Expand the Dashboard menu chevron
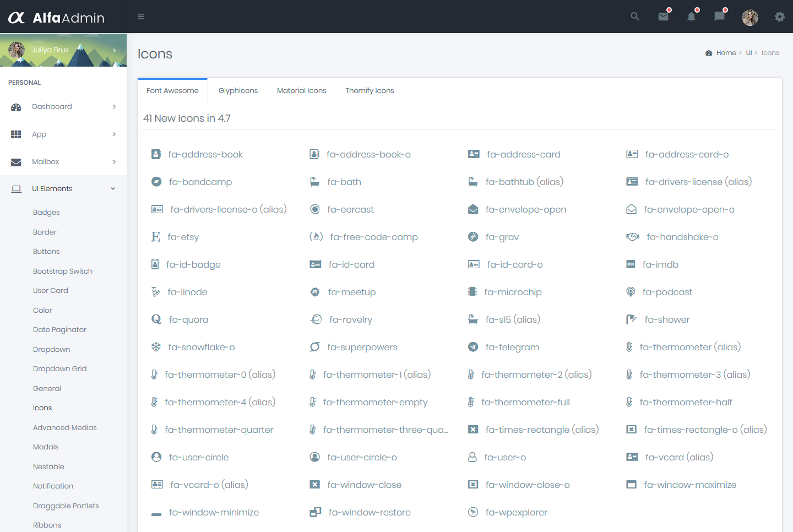Viewport: 793px width, 532px height. (114, 107)
